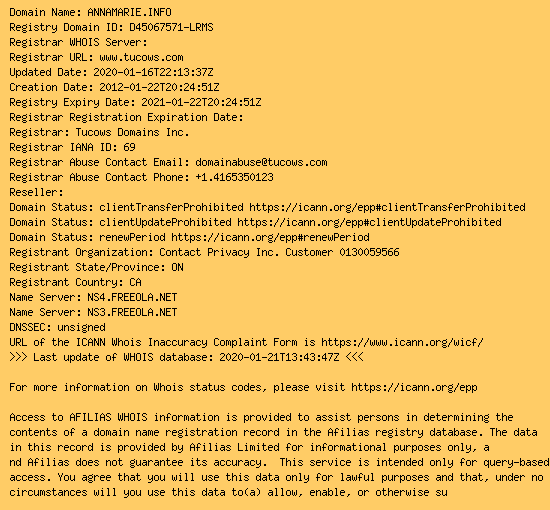Image resolution: width=550 pixels, height=510 pixels.
Task: Click the Updated Date value 2020-01-16T22:13:37Z
Action: click(153, 72)
